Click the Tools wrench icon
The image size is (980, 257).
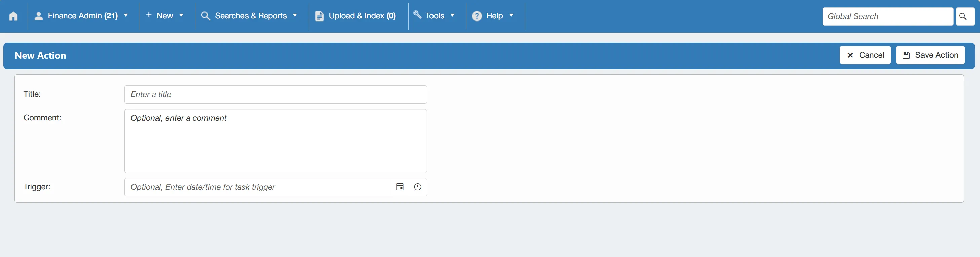pyautogui.click(x=417, y=14)
